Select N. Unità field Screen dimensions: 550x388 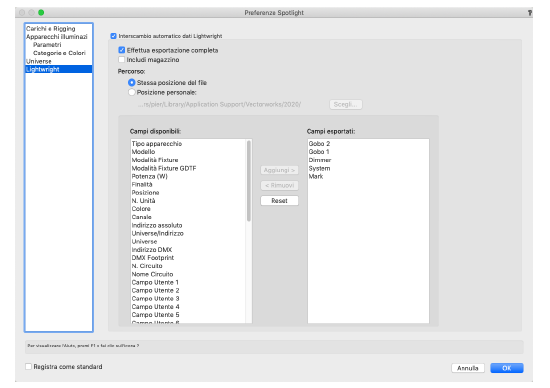point(188,201)
